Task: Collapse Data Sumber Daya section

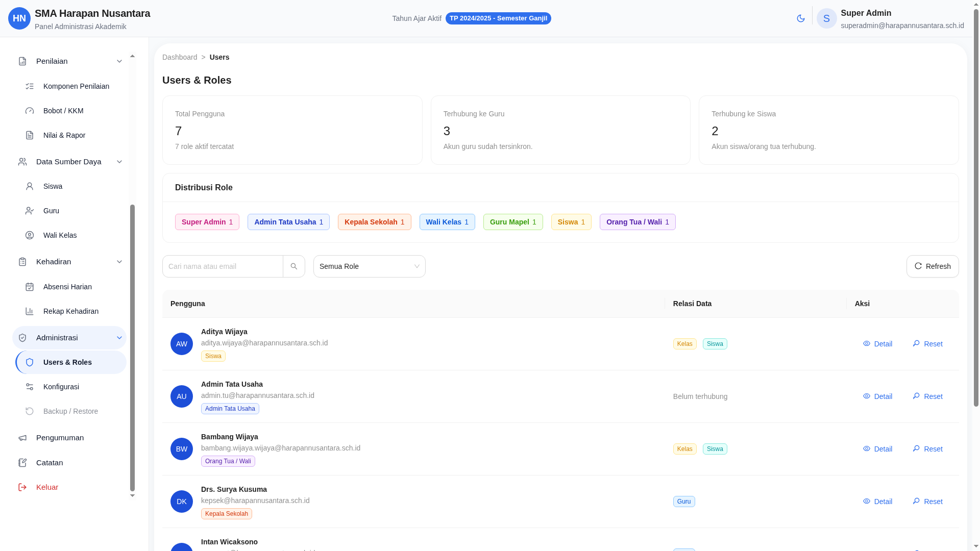Action: pos(119,162)
